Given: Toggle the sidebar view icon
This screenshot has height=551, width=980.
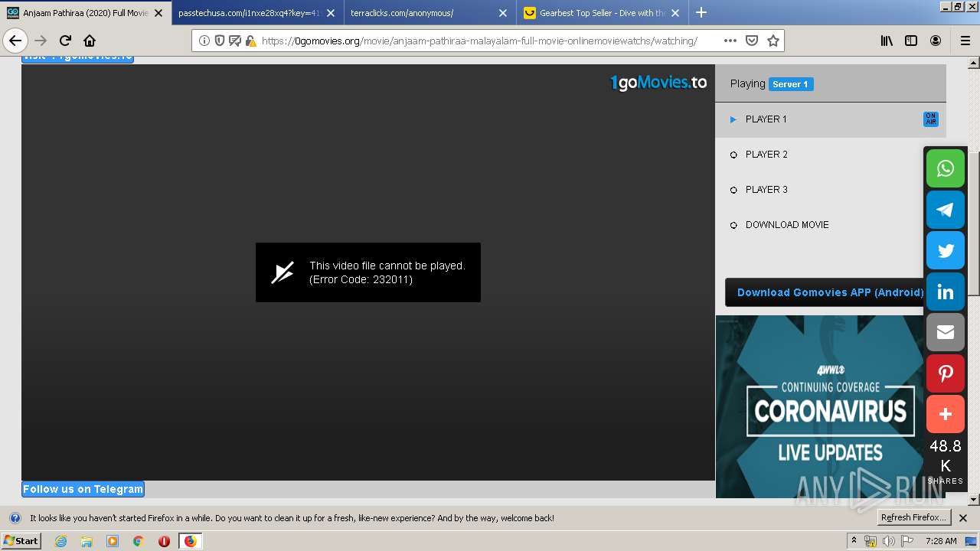Looking at the screenshot, I should pos(911,41).
